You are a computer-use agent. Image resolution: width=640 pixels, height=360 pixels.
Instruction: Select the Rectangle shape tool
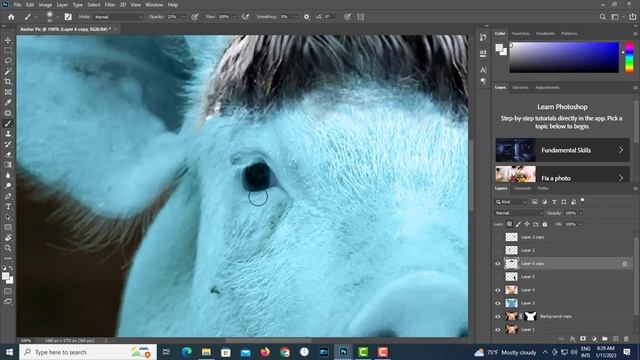point(8,227)
